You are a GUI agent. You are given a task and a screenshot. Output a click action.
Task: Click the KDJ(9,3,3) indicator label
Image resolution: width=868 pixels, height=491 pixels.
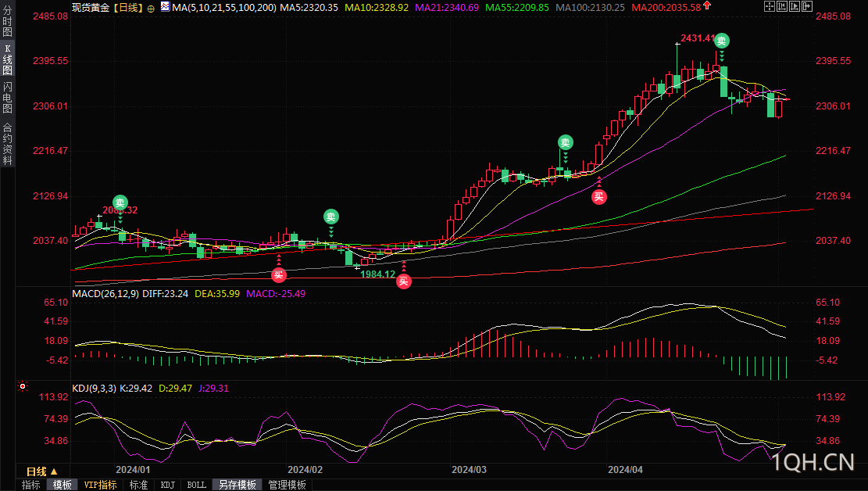pos(94,389)
